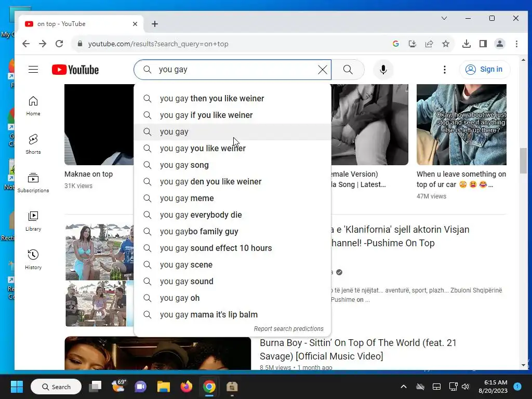
Task: Click the Google G icon in address bar
Action: point(395,44)
